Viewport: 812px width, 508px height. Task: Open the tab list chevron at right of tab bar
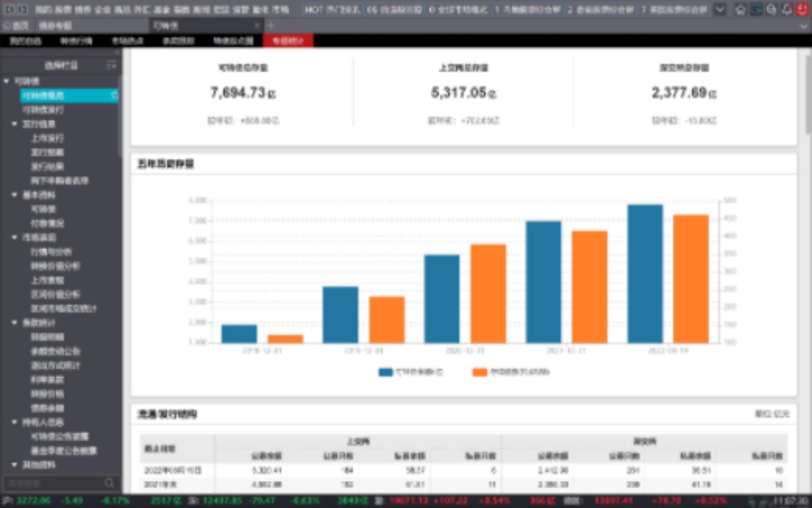pos(804,26)
